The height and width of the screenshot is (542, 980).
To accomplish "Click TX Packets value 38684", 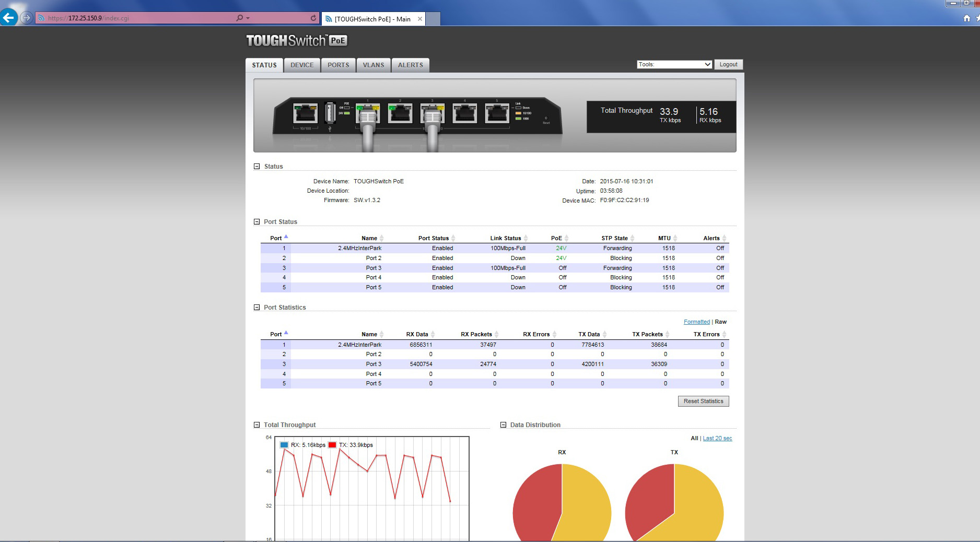I will pos(659,345).
